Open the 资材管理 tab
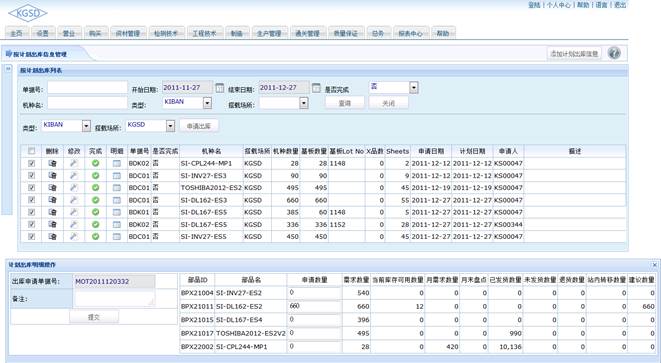The width and height of the screenshot is (661, 363). coord(128,33)
